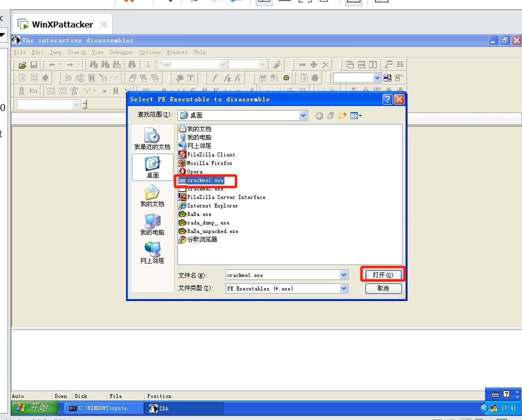Click the boxed T text icon
The height and width of the screenshot is (420, 522).
(191, 78)
